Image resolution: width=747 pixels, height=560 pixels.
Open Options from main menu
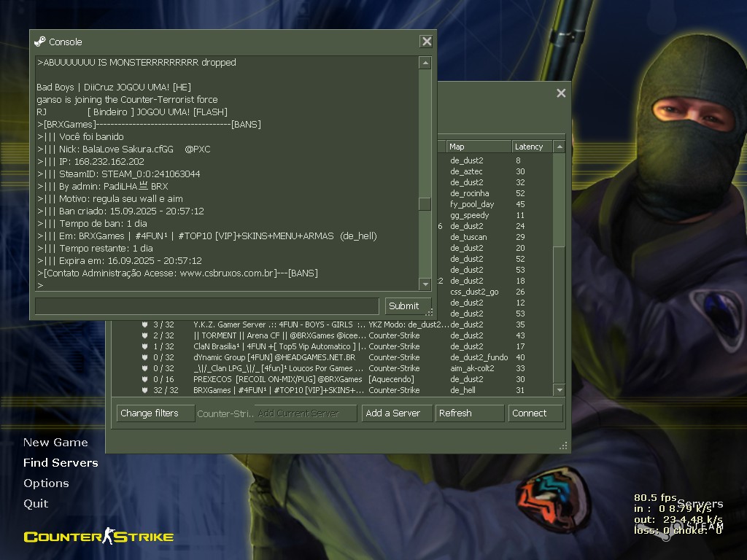click(46, 483)
